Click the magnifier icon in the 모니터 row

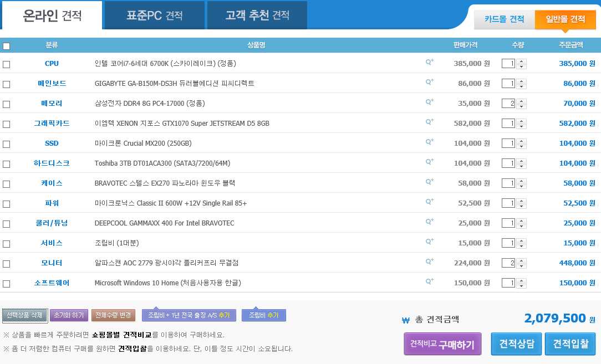click(429, 262)
